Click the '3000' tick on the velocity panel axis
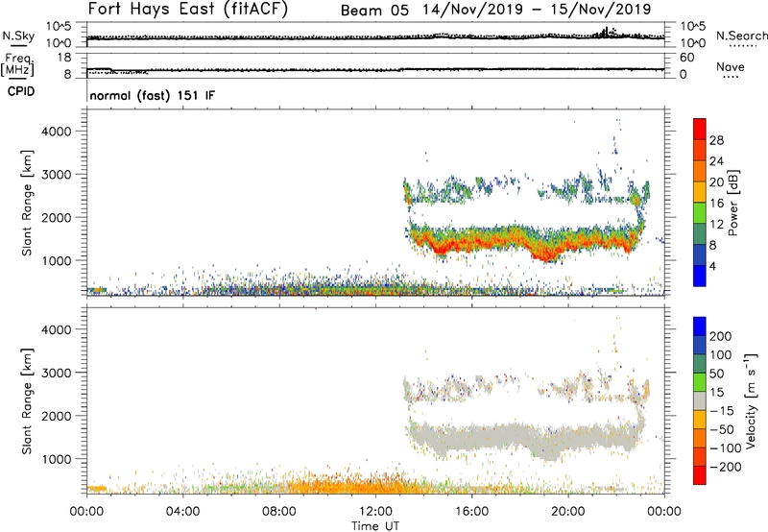Screen dimensions: 768x532 [x=57, y=373]
